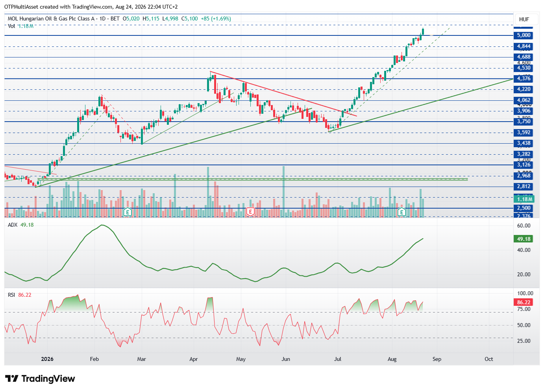The image size is (544, 392).
Task: Click the 4,220 price level label
Action: point(524,89)
